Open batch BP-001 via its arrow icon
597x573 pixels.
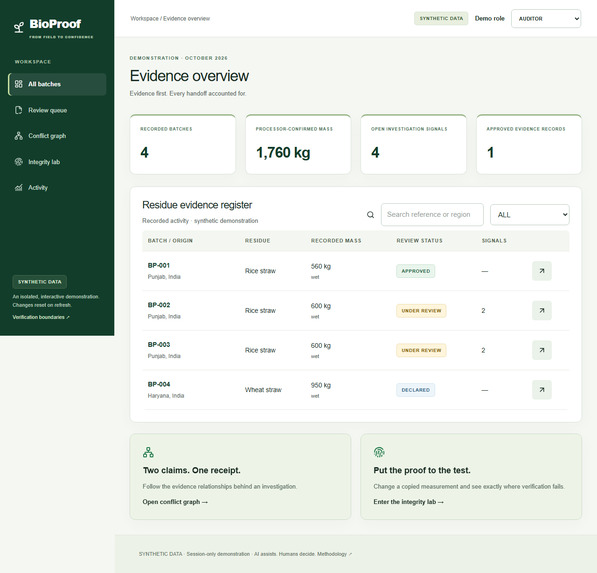tap(541, 271)
